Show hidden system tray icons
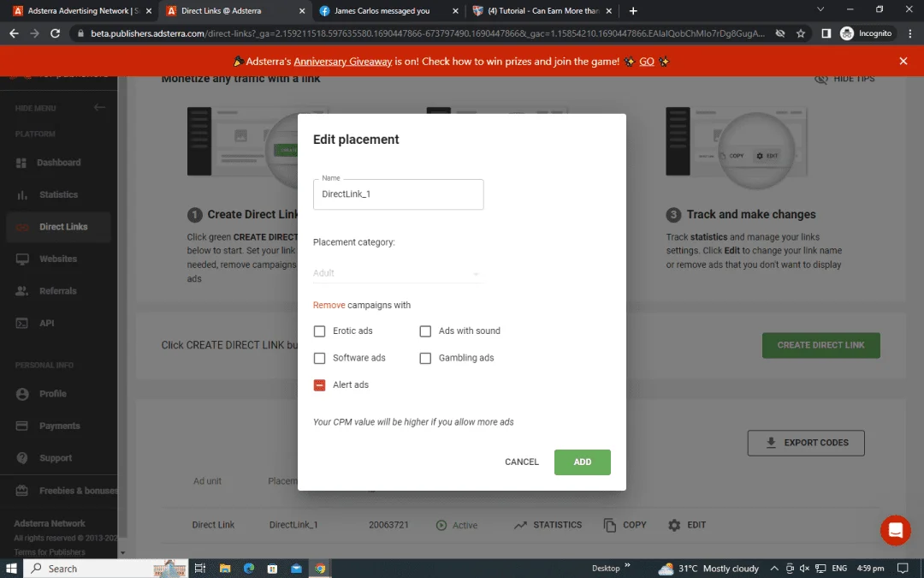924x578 pixels. (x=773, y=569)
